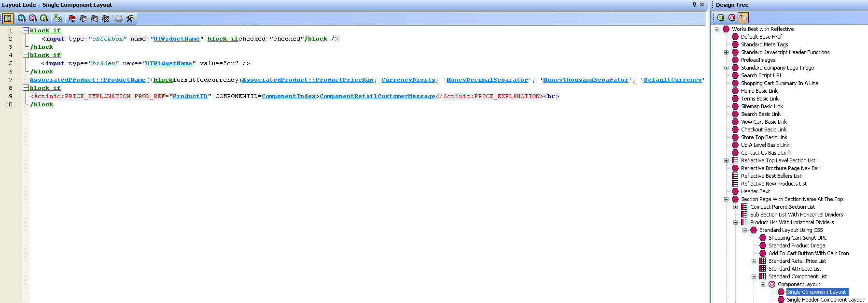Jump to the previous bookmark flag
This screenshot has height=303, width=868.
(x=94, y=18)
